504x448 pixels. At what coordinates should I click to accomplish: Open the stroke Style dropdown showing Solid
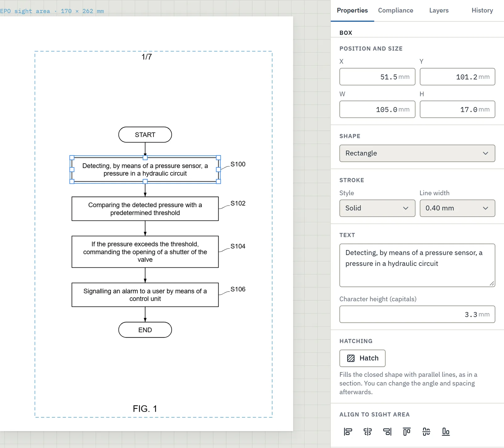point(377,208)
